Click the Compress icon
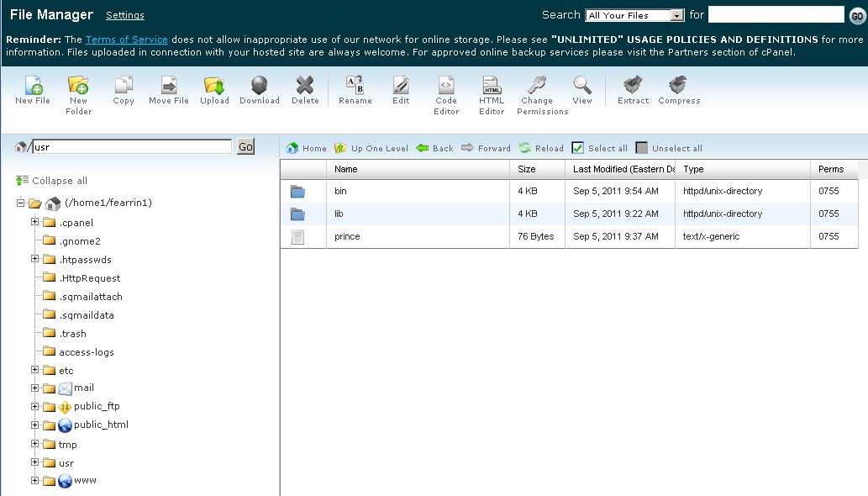Screen dimensions: 868x496 tap(679, 86)
